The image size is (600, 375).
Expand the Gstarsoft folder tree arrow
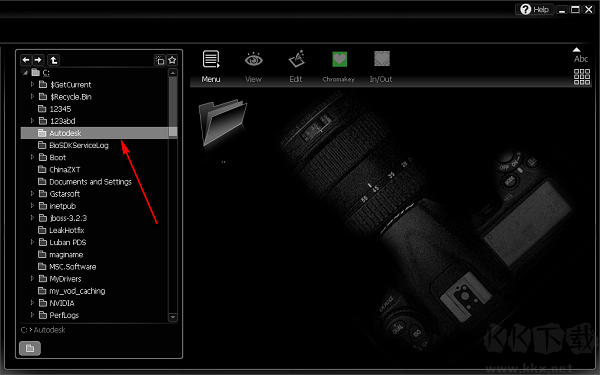coord(33,194)
